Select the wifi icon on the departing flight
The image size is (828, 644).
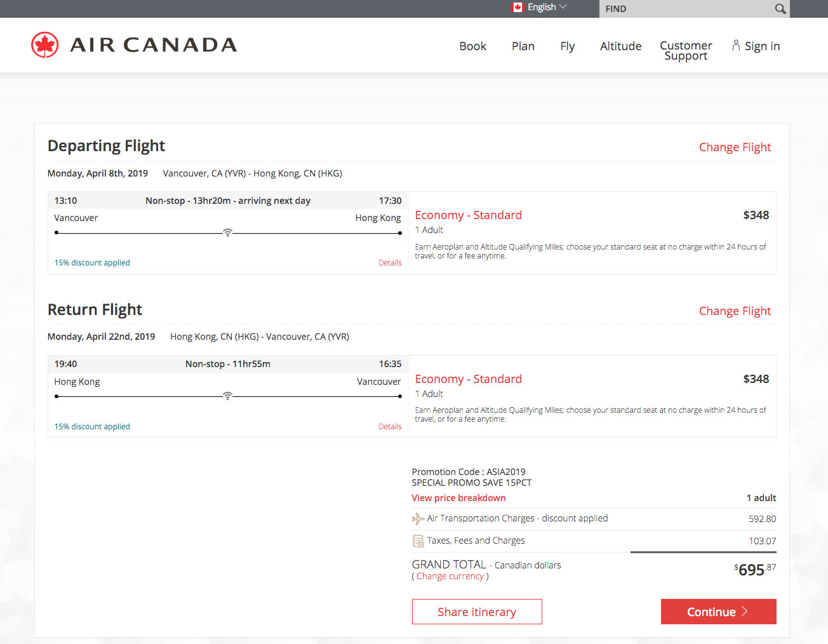point(227,232)
